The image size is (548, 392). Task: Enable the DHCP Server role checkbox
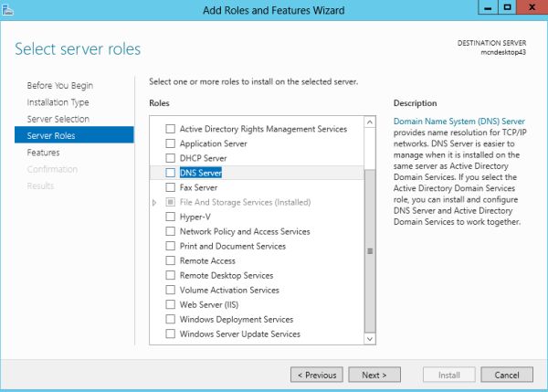[x=170, y=158]
